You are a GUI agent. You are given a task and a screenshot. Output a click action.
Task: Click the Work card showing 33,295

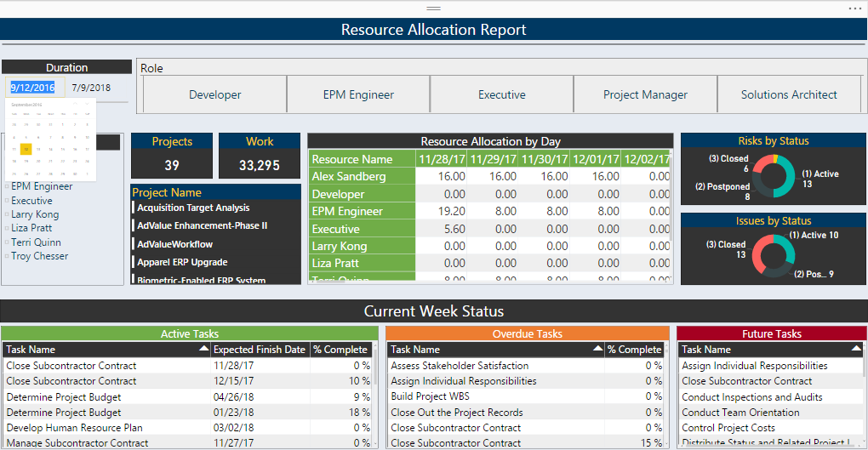260,156
